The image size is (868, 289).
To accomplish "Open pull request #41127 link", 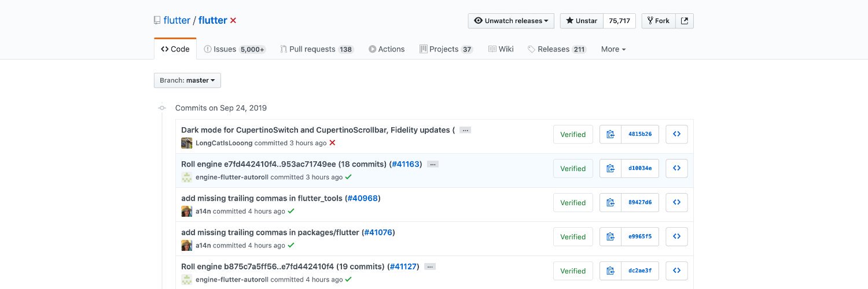I will click(403, 266).
